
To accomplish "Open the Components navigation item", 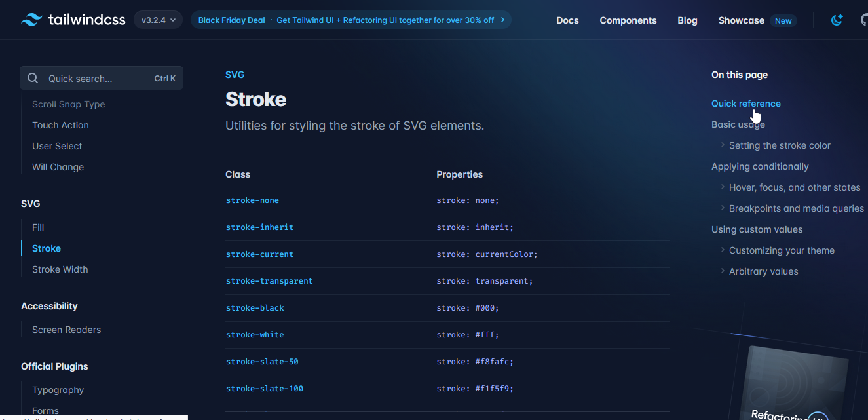I will click(628, 20).
